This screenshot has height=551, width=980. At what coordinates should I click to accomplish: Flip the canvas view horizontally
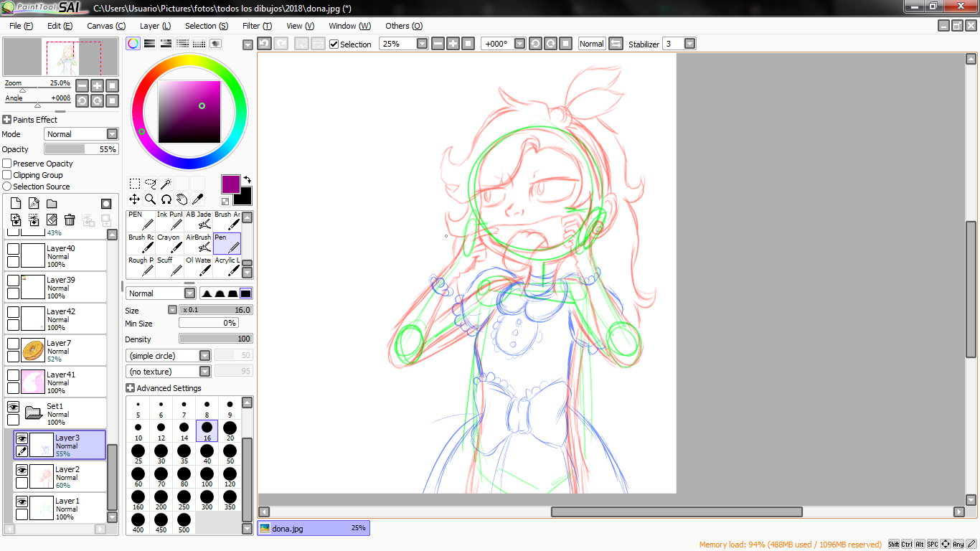pos(616,44)
